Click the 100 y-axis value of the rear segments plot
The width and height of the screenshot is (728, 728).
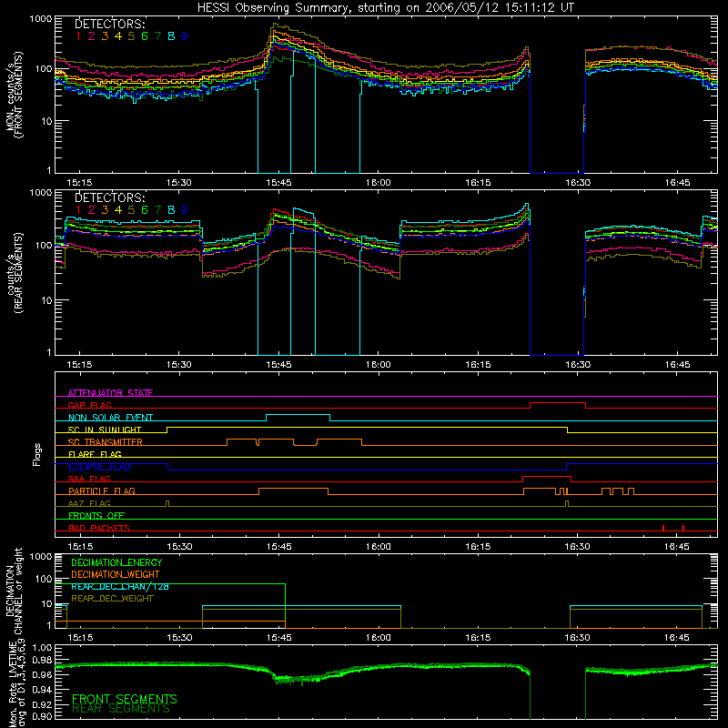(x=44, y=246)
